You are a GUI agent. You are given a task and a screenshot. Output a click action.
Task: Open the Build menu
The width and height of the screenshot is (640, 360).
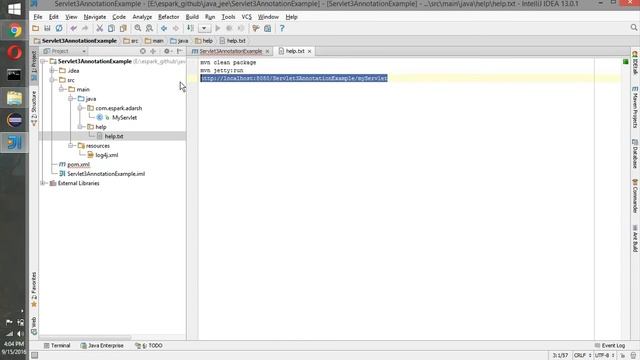tap(192, 17)
